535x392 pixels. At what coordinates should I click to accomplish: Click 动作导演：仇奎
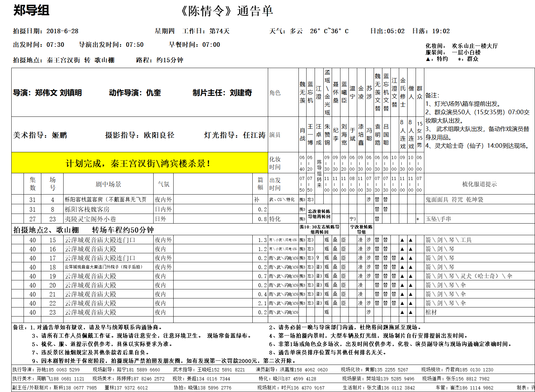tap(135, 93)
